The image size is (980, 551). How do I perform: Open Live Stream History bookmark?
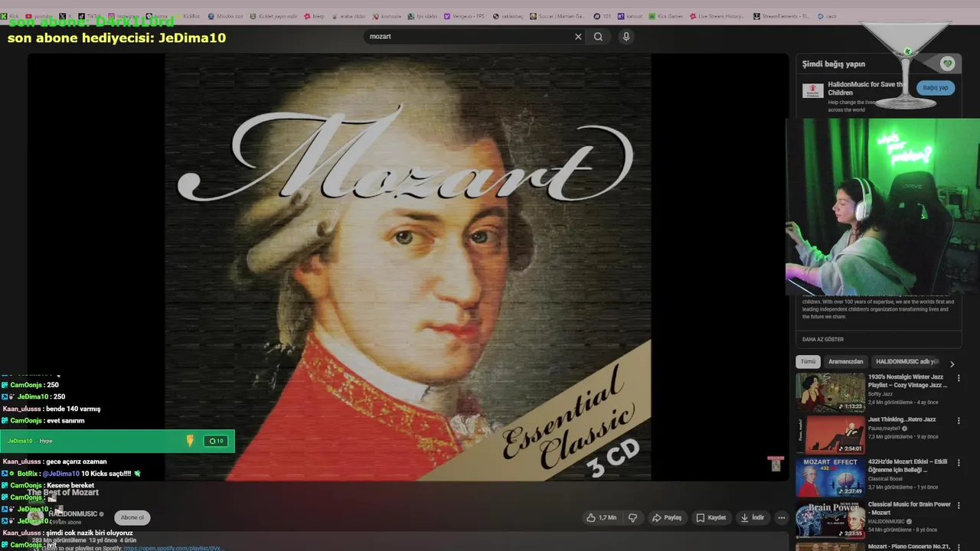pyautogui.click(x=717, y=16)
